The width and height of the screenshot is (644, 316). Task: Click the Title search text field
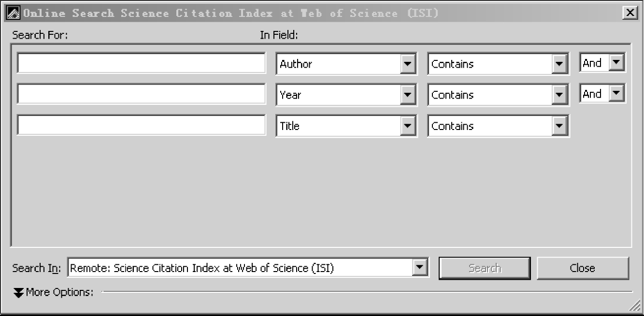[x=141, y=125]
